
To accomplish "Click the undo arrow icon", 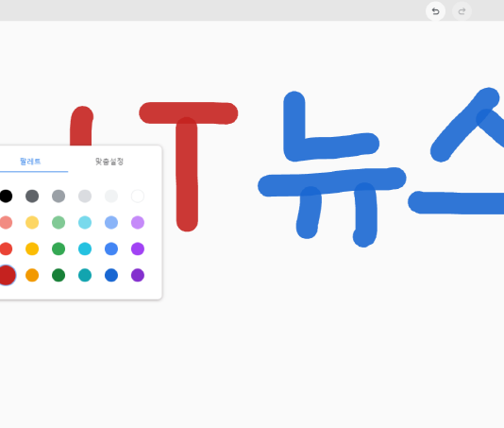I will coord(435,11).
